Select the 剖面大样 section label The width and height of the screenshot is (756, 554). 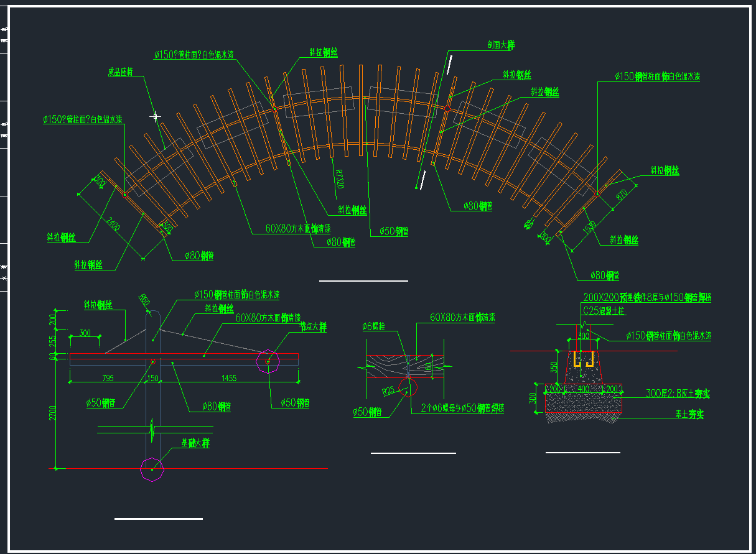(501, 45)
